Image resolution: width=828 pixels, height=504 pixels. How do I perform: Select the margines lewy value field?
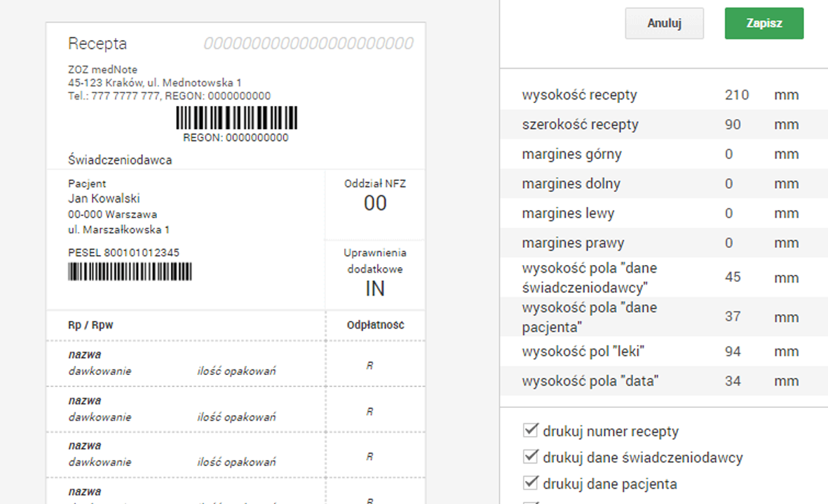click(x=728, y=213)
